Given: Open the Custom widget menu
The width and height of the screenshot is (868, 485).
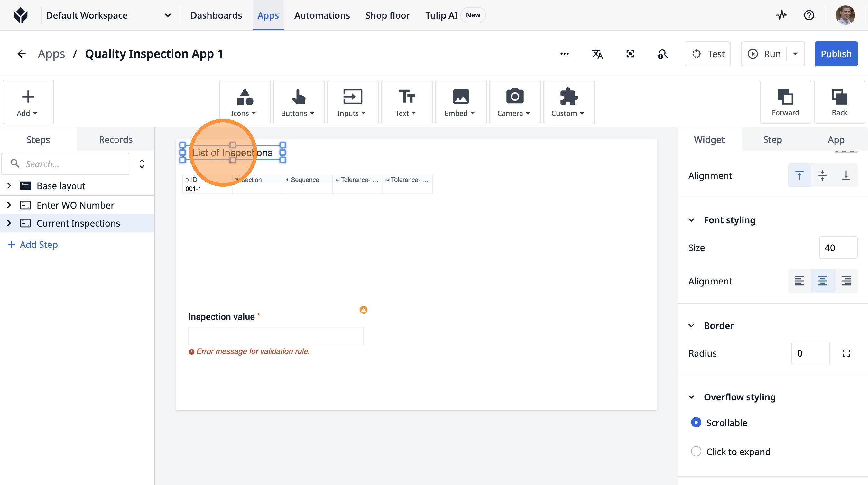Looking at the screenshot, I should coord(568,102).
